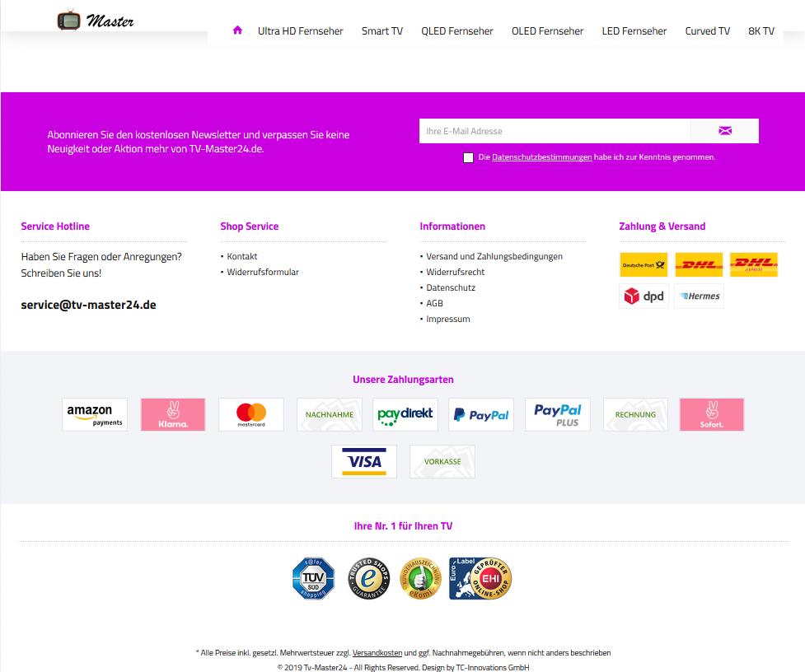Viewport: 805px width, 672px height.
Task: Click the dpd shipping logo
Action: coord(644,296)
